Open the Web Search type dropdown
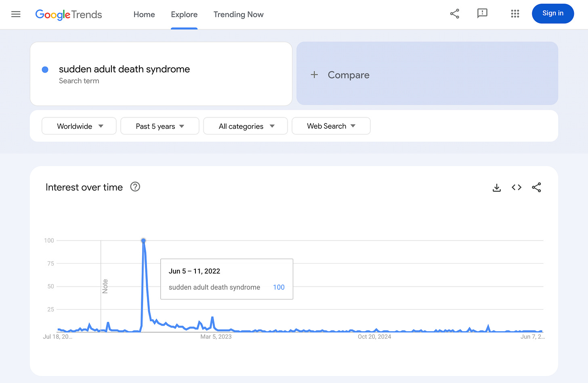588x383 pixels. [331, 126]
